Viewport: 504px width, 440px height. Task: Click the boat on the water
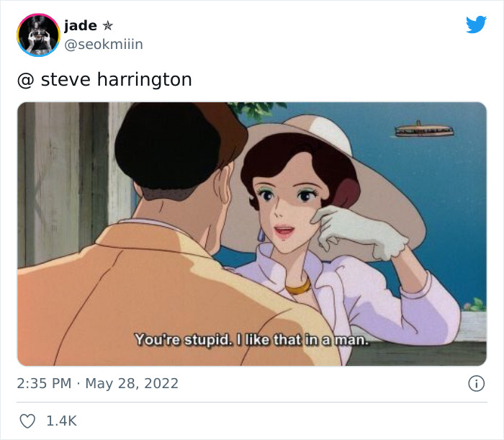tap(424, 129)
